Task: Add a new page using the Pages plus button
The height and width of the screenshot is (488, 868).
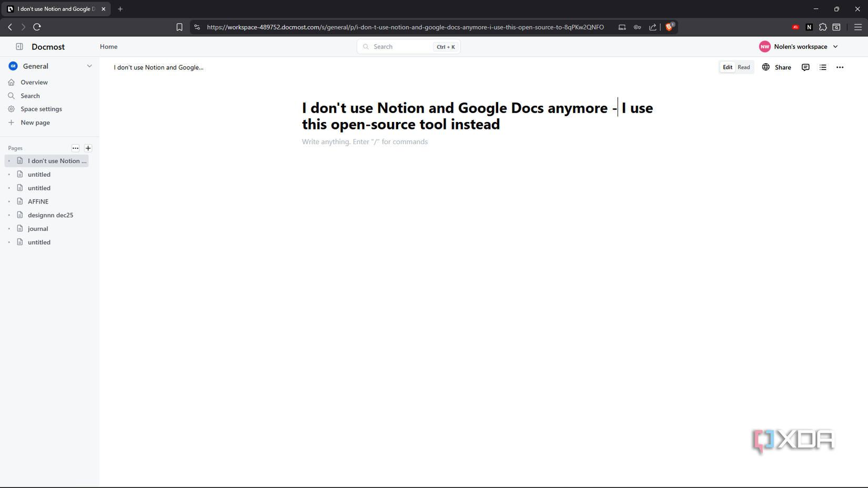Action: click(x=88, y=148)
